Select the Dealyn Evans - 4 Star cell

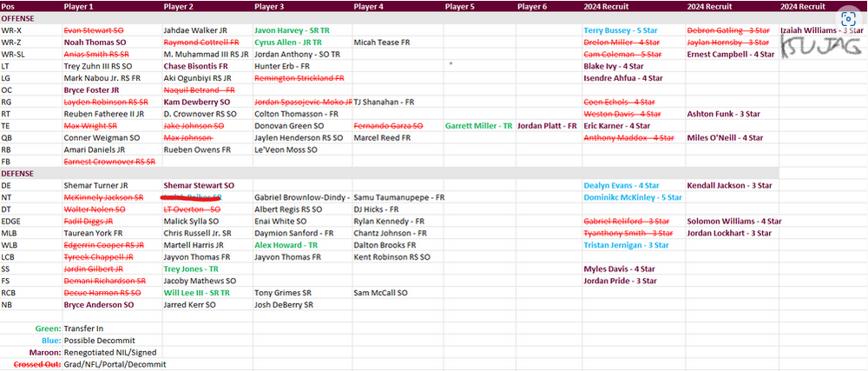[x=620, y=186]
